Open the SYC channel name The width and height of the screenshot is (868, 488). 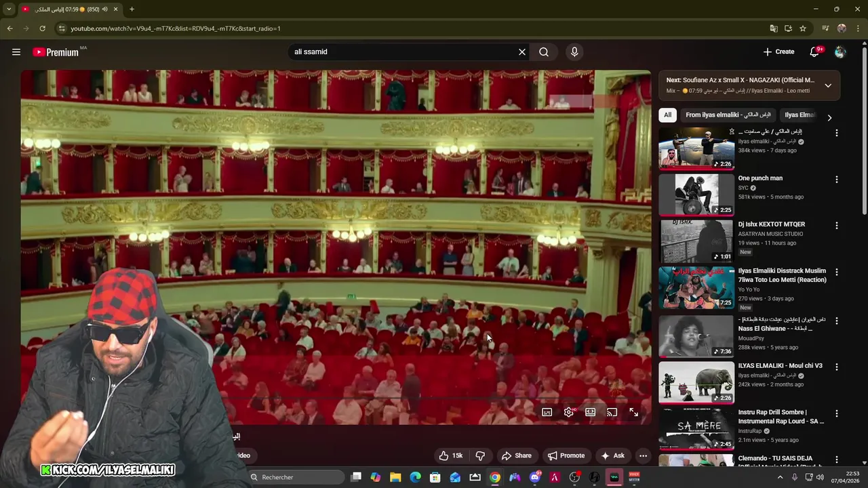tap(743, 188)
